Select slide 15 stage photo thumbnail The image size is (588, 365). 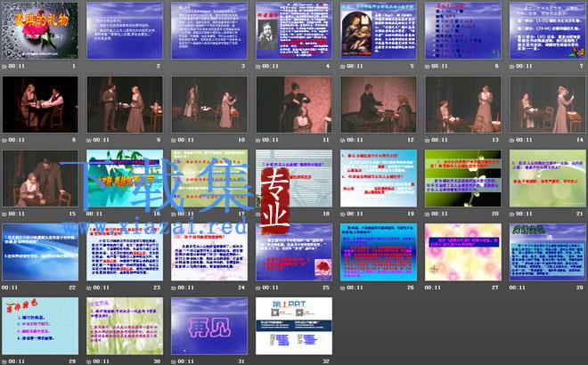[x=40, y=178]
